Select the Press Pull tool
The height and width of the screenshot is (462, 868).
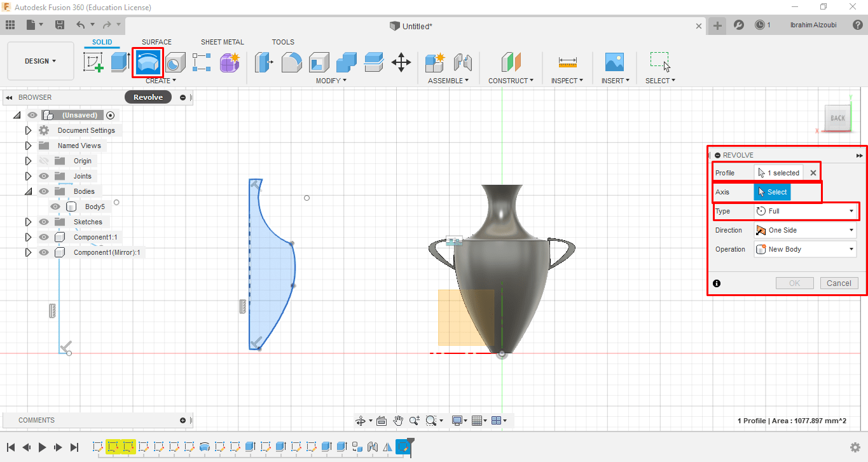click(x=264, y=62)
